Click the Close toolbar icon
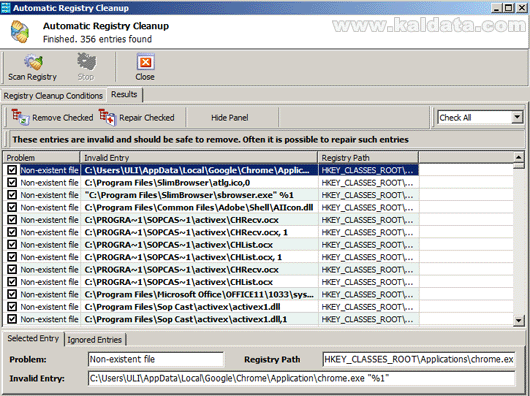This screenshot has height=396, width=530. pyautogui.click(x=145, y=62)
